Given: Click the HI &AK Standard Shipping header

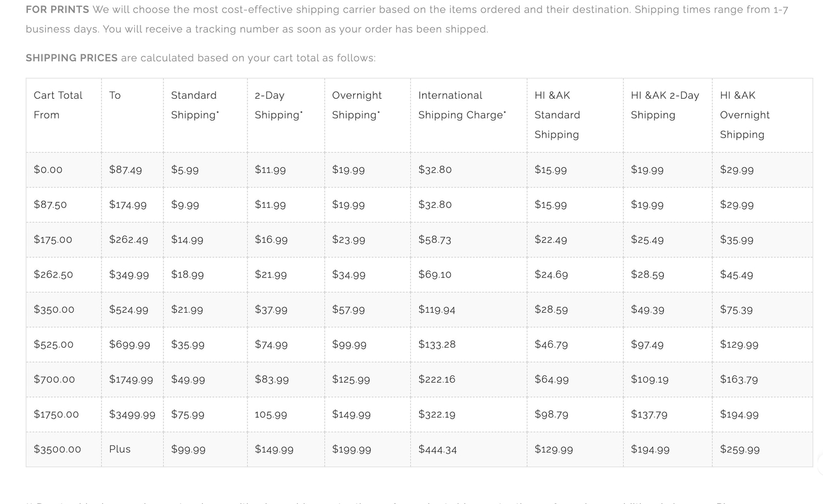Looking at the screenshot, I should (557, 115).
